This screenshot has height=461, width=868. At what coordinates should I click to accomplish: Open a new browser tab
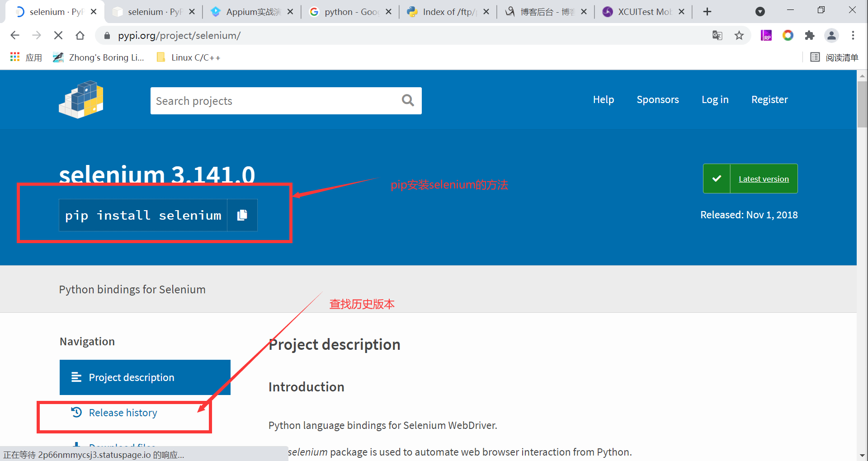(x=708, y=12)
